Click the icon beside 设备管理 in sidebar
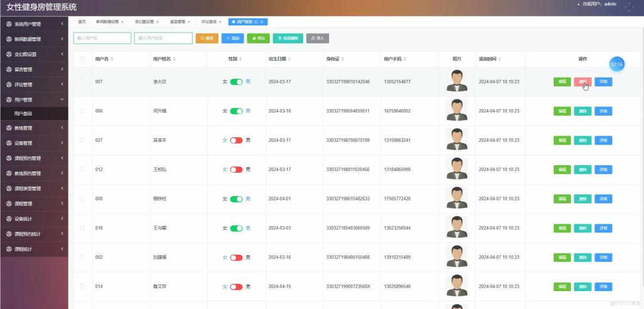The width and height of the screenshot is (644, 309). 9,143
